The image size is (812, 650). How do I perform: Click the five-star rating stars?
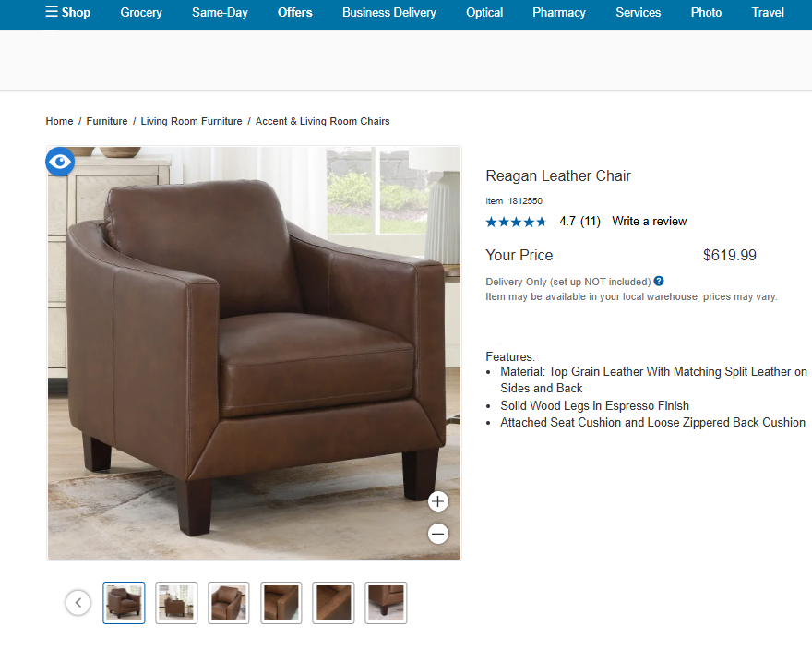tap(516, 222)
